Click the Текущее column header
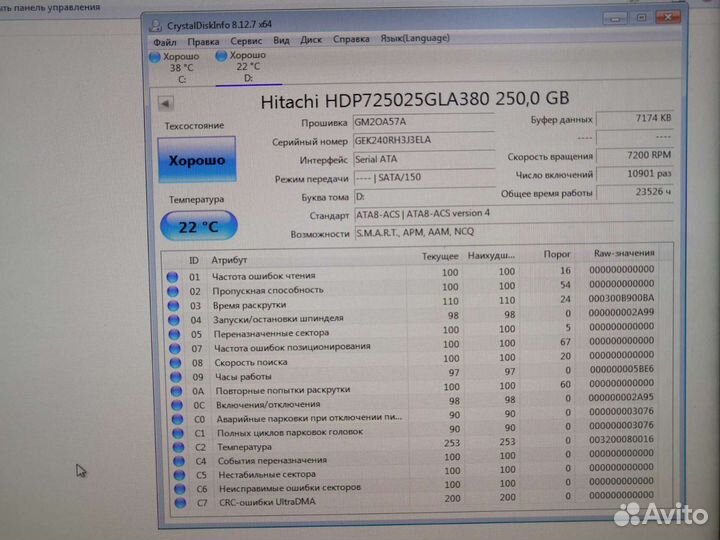Screen dimensions: 720x540 (x=440, y=256)
